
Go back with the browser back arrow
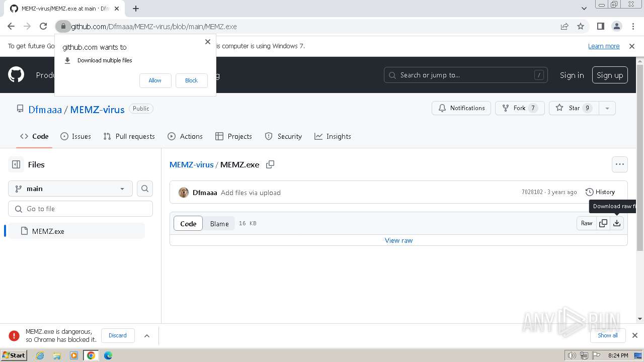[x=11, y=26]
